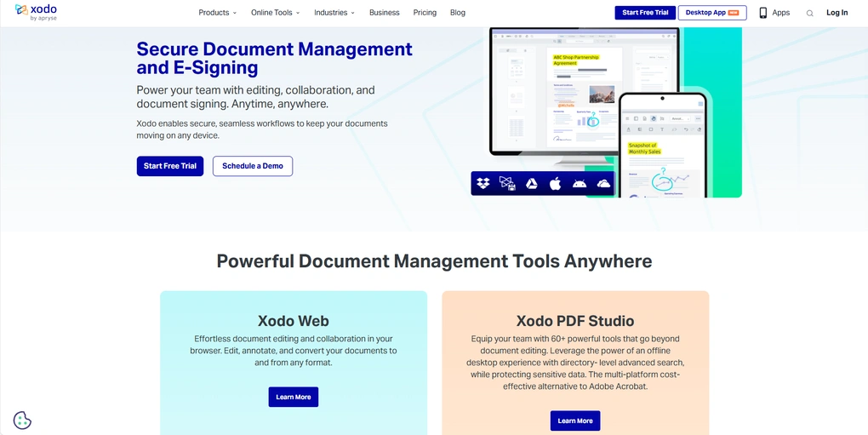Click the Apps link in header
The width and height of the screenshot is (868, 435).
click(780, 13)
